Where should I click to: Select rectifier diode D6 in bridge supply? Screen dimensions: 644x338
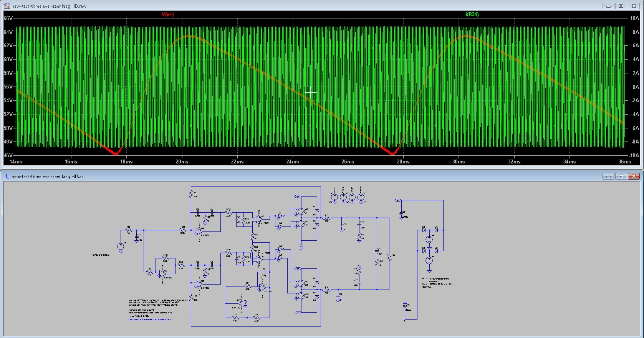click(x=436, y=230)
